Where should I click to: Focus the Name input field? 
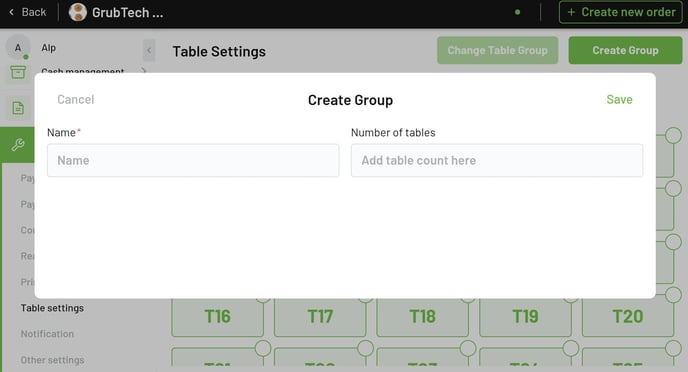[193, 161]
